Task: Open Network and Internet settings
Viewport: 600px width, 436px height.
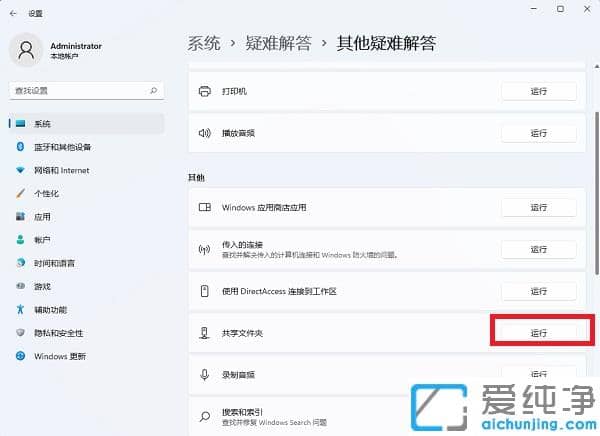Action: 61,170
